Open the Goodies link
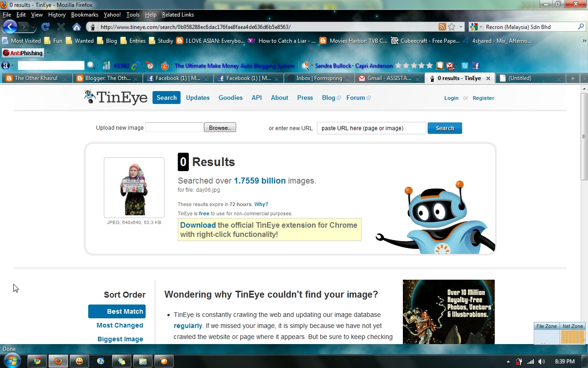 click(231, 98)
